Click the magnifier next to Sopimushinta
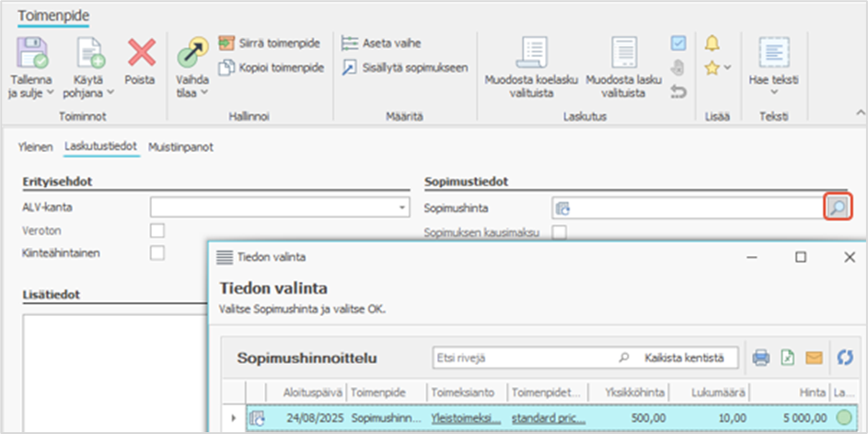 (x=837, y=208)
